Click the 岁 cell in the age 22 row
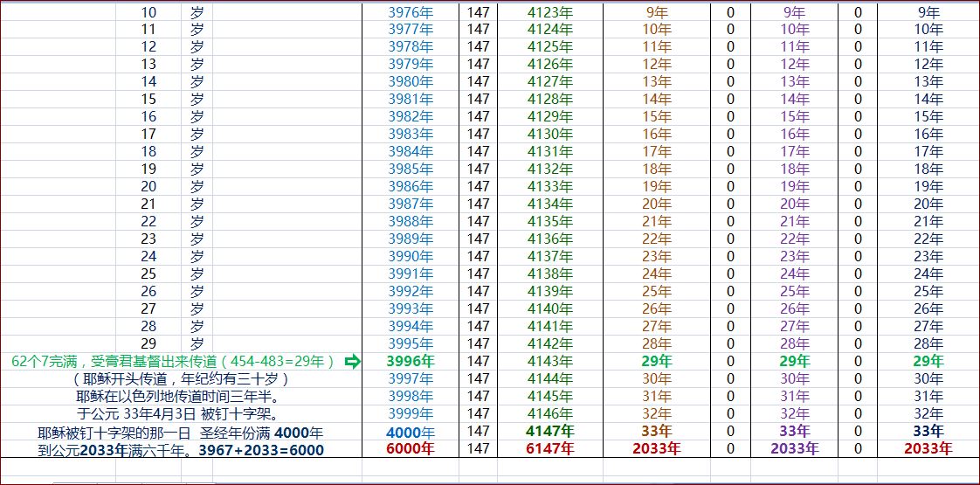Viewport: 980px width, 485px height. (x=197, y=222)
